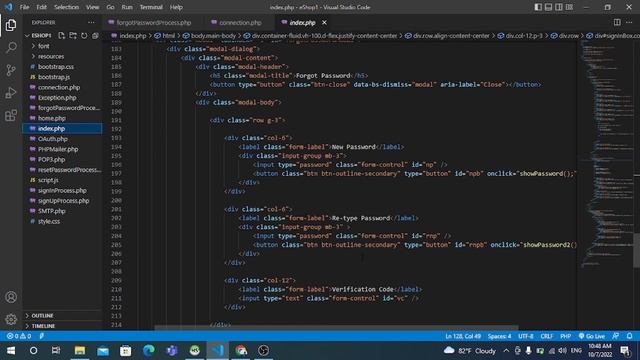Open Windows Start menu
This screenshot has width=640, height=360.
11,350
